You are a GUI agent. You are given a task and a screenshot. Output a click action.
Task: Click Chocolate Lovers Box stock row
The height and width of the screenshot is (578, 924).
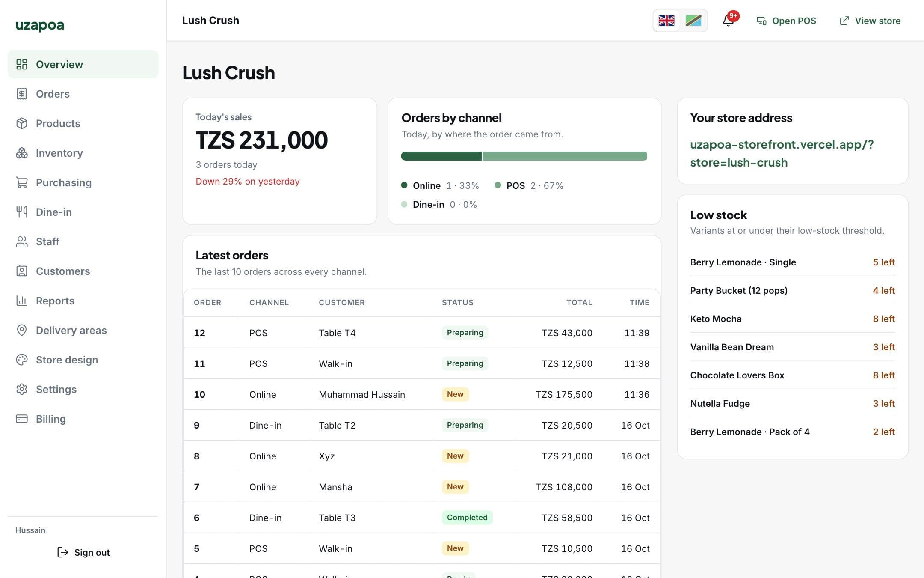tap(792, 375)
